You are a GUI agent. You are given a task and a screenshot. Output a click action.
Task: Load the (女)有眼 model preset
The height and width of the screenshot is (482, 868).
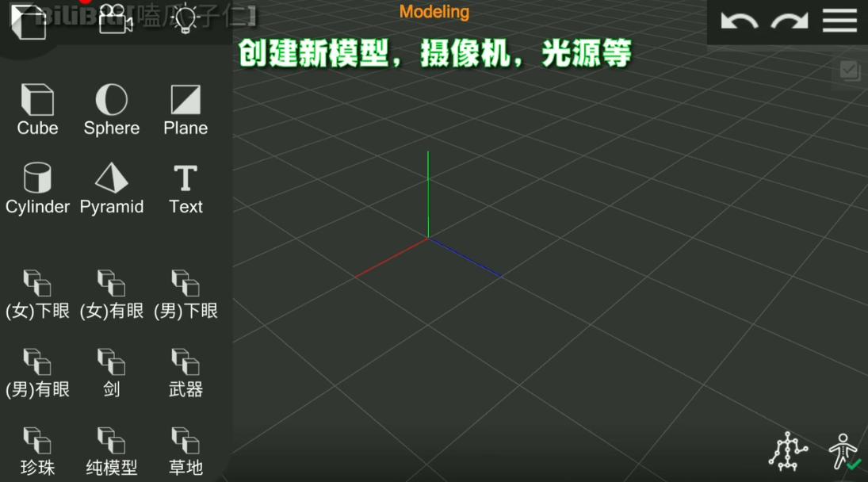pos(111,293)
